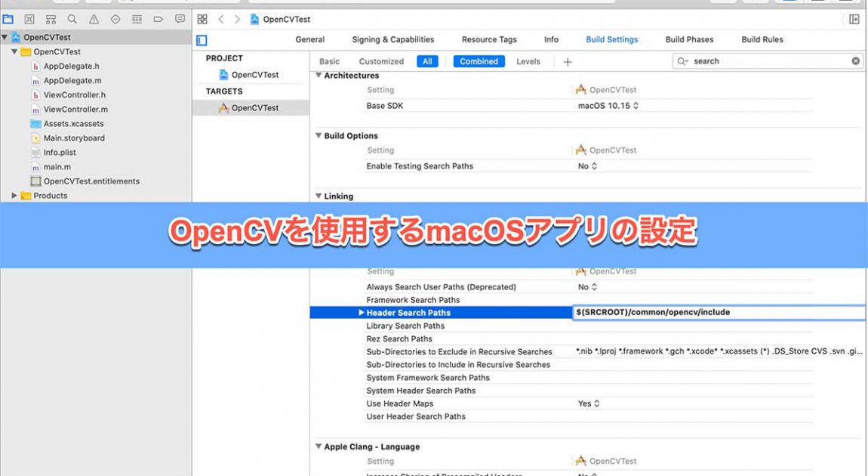Screen dimensions: 868x476
Task: Collapse the Build Options section
Action: pos(319,136)
